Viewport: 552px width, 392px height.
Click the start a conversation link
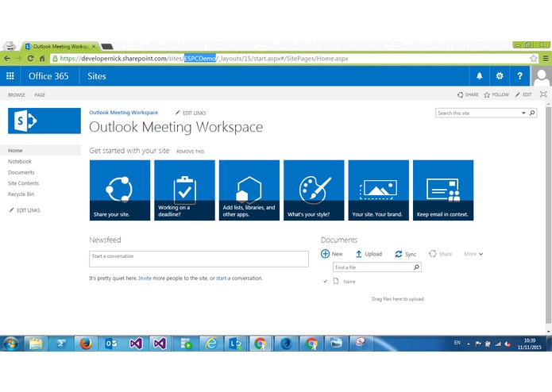coord(221,278)
